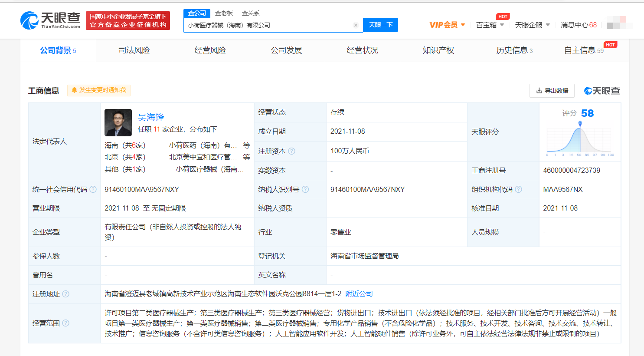Open the 知识产权 tab
Image resolution: width=644 pixels, height=356 pixels.
[x=438, y=50]
